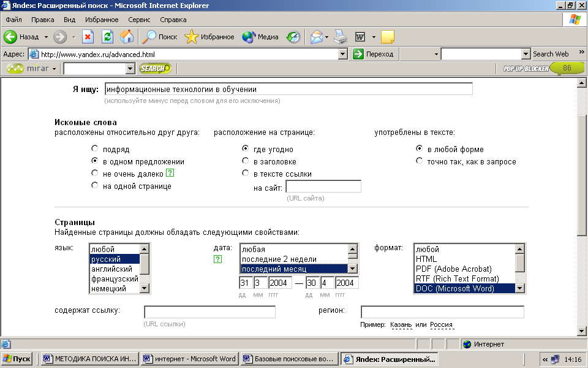Screen dimensions: 588x368
Task: Click the Windows flag logo in menu bar
Action: [575, 20]
